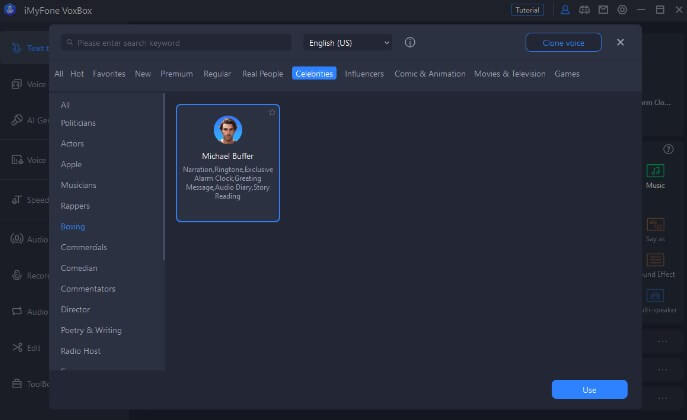Select the Poetry & Writing subcategory
The width and height of the screenshot is (687, 420).
click(91, 330)
